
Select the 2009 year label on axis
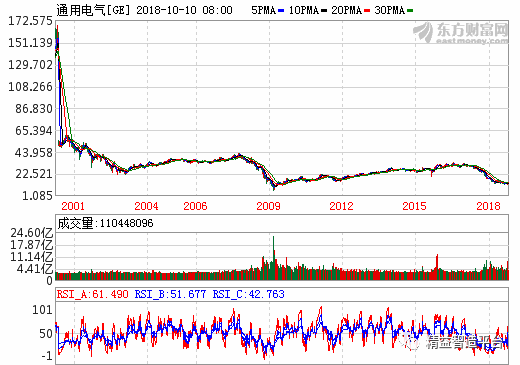(268, 206)
